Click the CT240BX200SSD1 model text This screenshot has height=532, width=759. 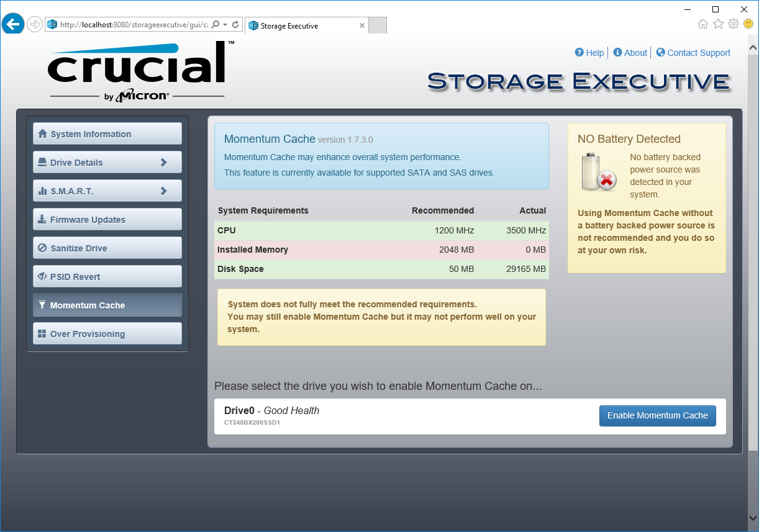pos(252,423)
